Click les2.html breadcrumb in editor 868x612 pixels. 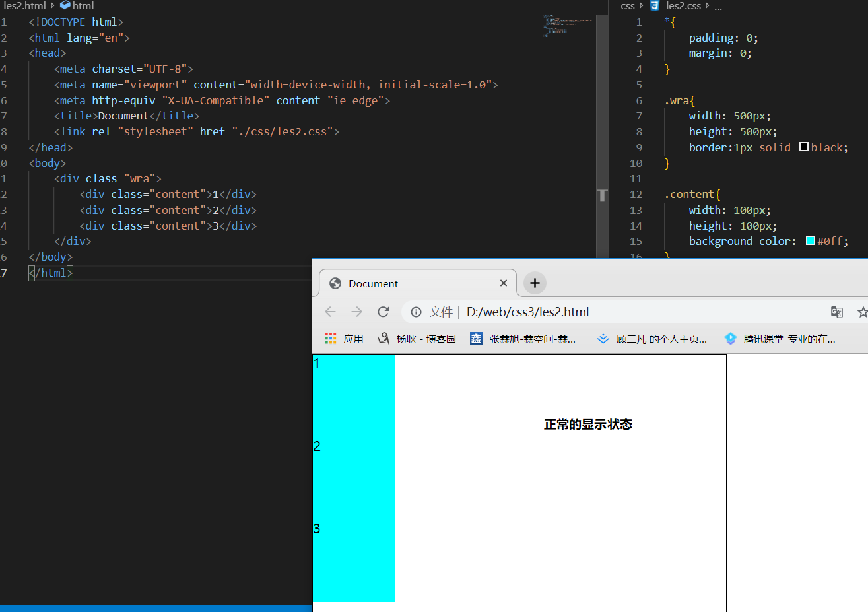click(24, 5)
